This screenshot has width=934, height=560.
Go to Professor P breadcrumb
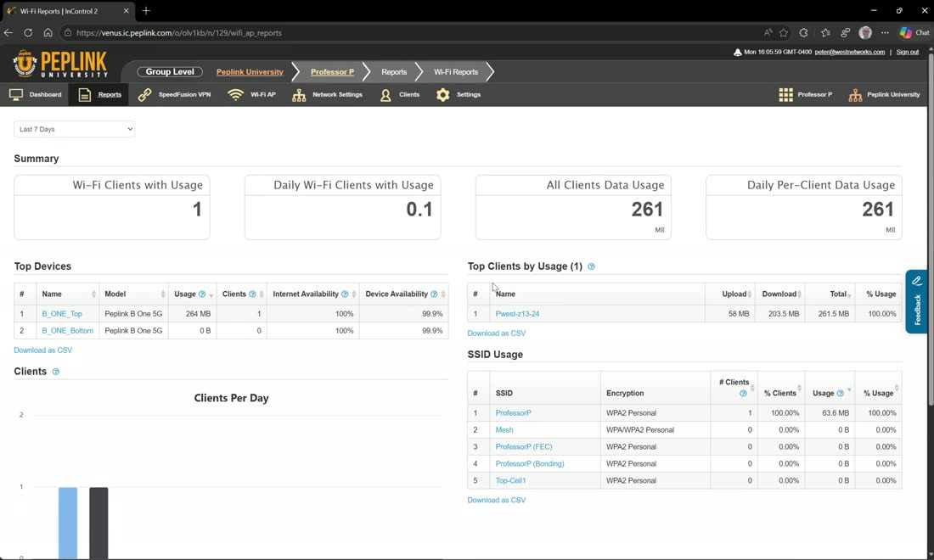point(332,72)
